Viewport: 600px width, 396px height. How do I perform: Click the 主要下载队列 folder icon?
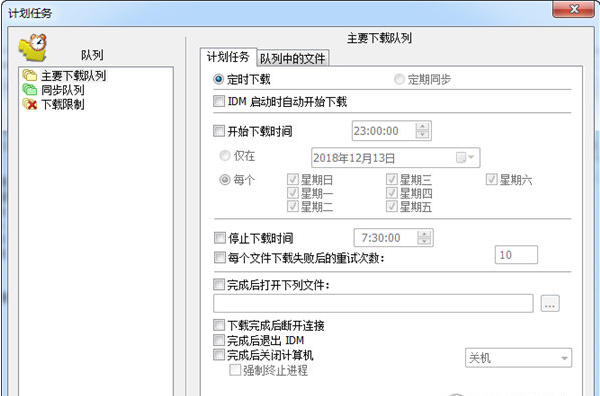(29, 75)
